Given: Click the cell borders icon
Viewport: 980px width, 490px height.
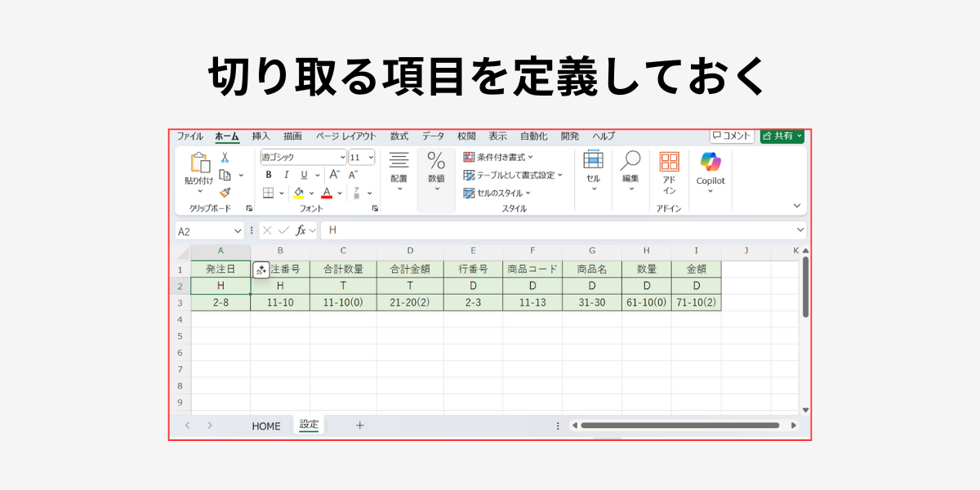Looking at the screenshot, I should pyautogui.click(x=268, y=193).
